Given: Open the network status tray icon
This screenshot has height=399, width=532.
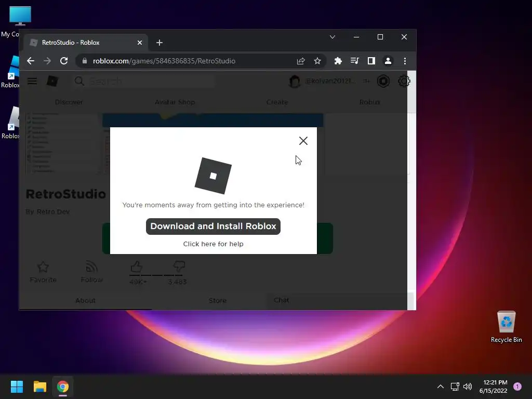Looking at the screenshot, I should (x=455, y=387).
